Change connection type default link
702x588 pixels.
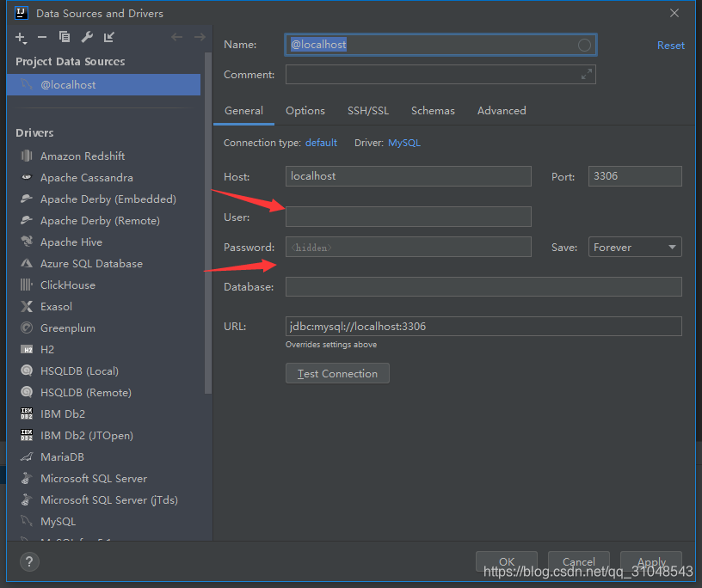(321, 143)
